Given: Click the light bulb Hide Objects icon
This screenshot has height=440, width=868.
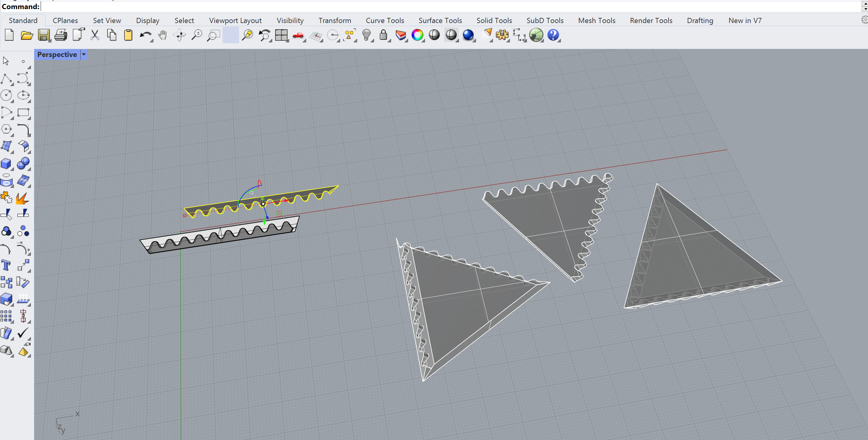Looking at the screenshot, I should point(367,35).
